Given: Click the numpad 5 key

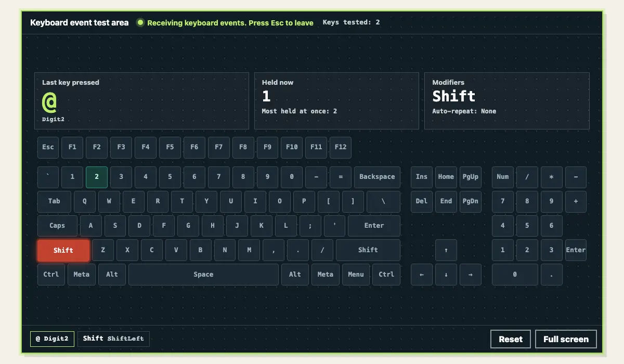Looking at the screenshot, I should 527,226.
